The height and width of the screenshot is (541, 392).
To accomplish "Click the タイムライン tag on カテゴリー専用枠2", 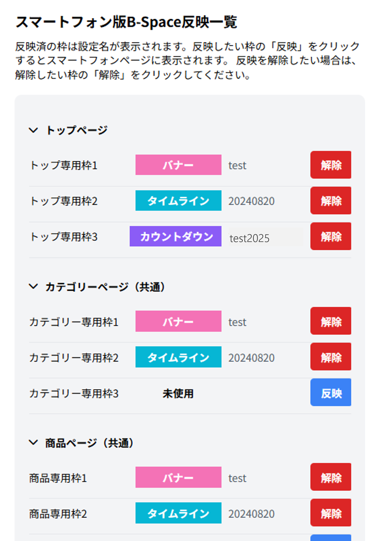I will (178, 357).
